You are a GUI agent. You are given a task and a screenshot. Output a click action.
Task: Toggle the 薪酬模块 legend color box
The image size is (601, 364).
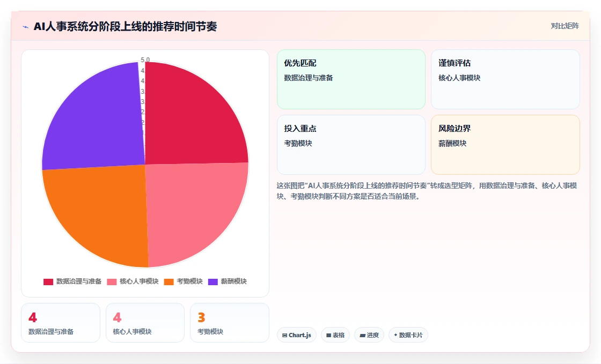[212, 281]
